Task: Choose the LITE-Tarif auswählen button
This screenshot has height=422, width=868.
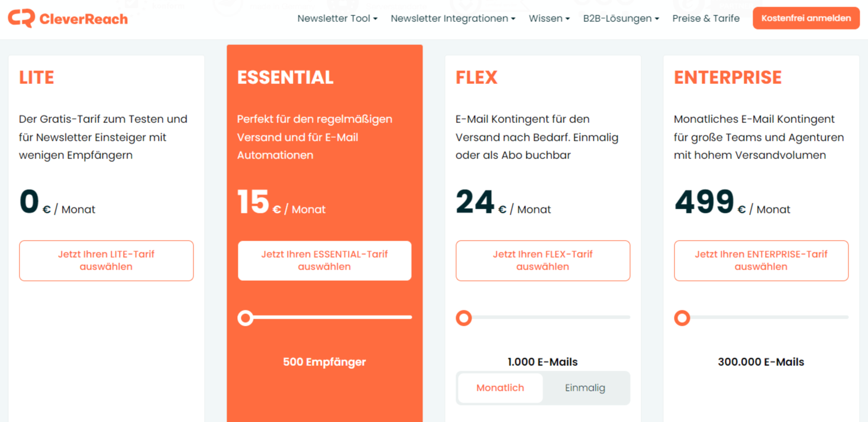Action: (x=107, y=261)
